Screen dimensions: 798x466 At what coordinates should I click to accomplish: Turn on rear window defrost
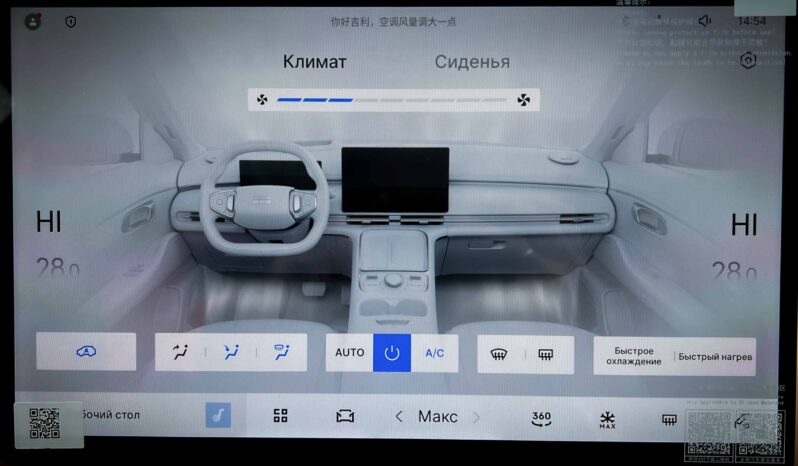(546, 355)
